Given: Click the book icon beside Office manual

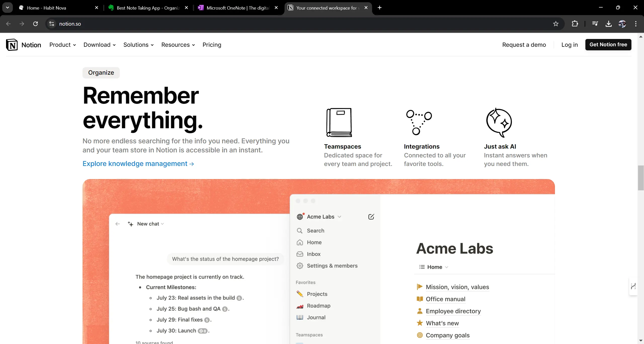Looking at the screenshot, I should coord(420,299).
